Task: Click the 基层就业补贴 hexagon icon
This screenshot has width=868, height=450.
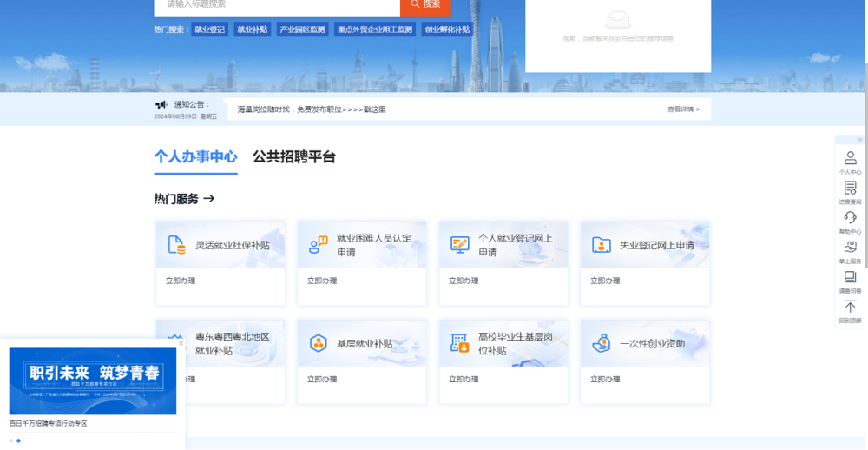Action: [318, 343]
